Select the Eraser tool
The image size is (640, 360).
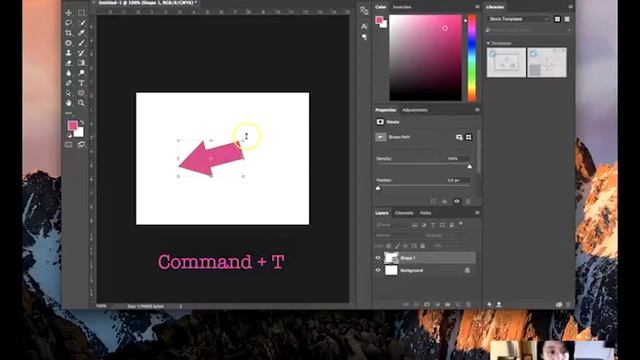coord(69,63)
